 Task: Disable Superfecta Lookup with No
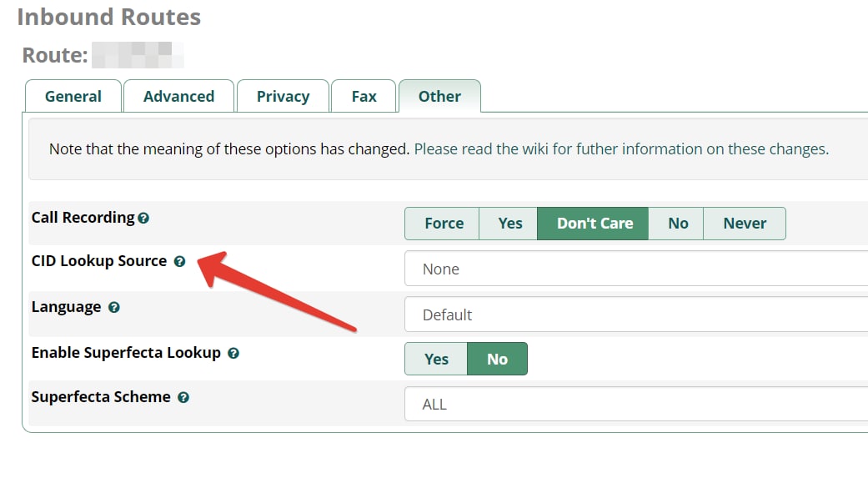(497, 360)
